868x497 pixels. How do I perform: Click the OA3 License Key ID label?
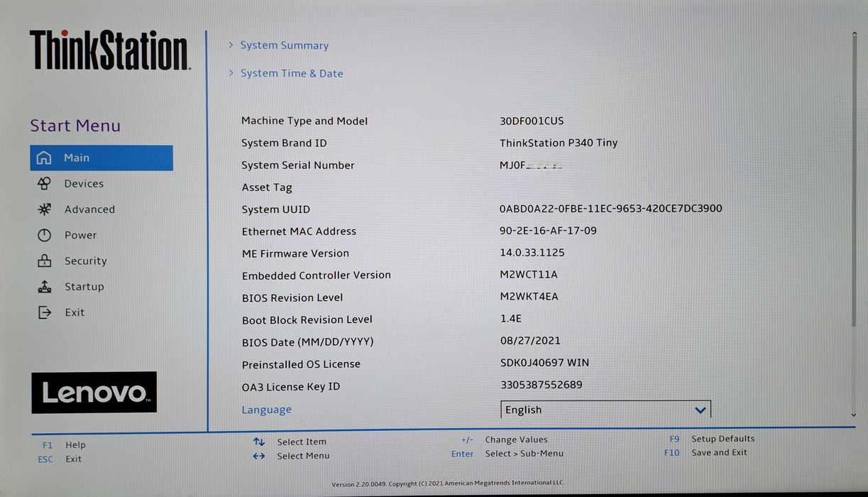pos(291,387)
